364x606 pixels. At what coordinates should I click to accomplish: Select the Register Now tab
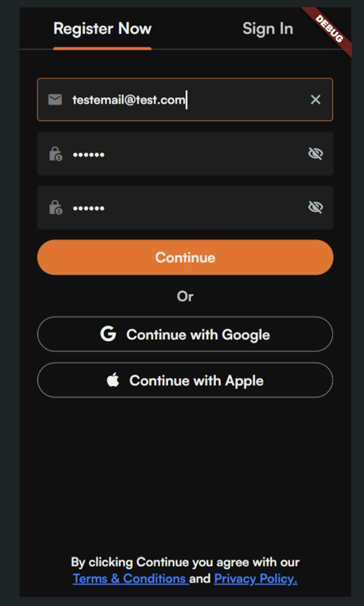pos(102,29)
